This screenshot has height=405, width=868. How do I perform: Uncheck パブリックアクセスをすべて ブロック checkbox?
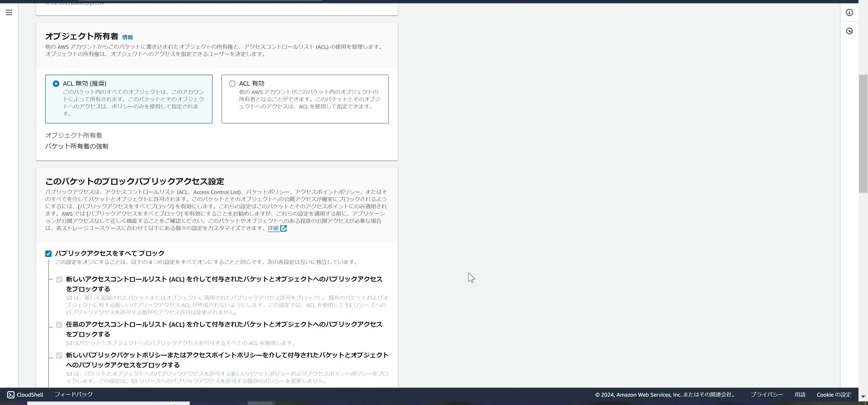[48, 253]
